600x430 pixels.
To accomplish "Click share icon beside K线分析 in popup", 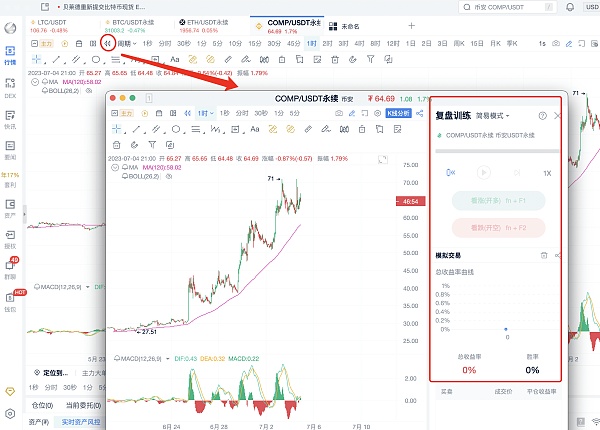I will coord(420,113).
